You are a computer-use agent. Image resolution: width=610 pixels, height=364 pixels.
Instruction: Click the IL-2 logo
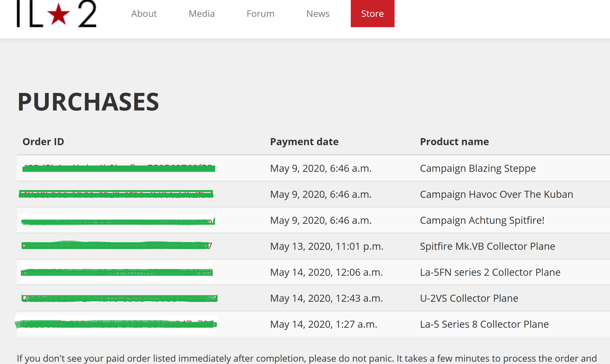(x=56, y=14)
